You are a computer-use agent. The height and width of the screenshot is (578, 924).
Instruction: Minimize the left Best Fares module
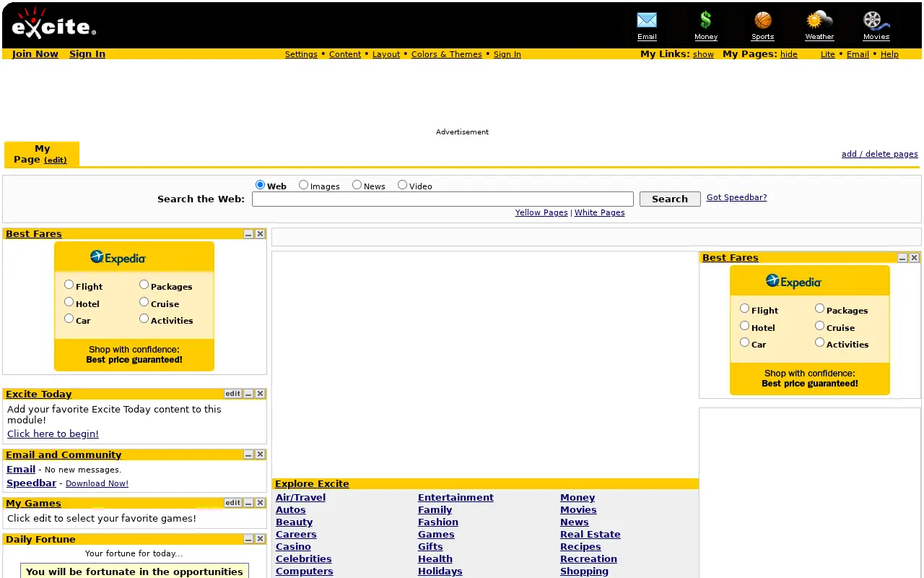tap(248, 234)
